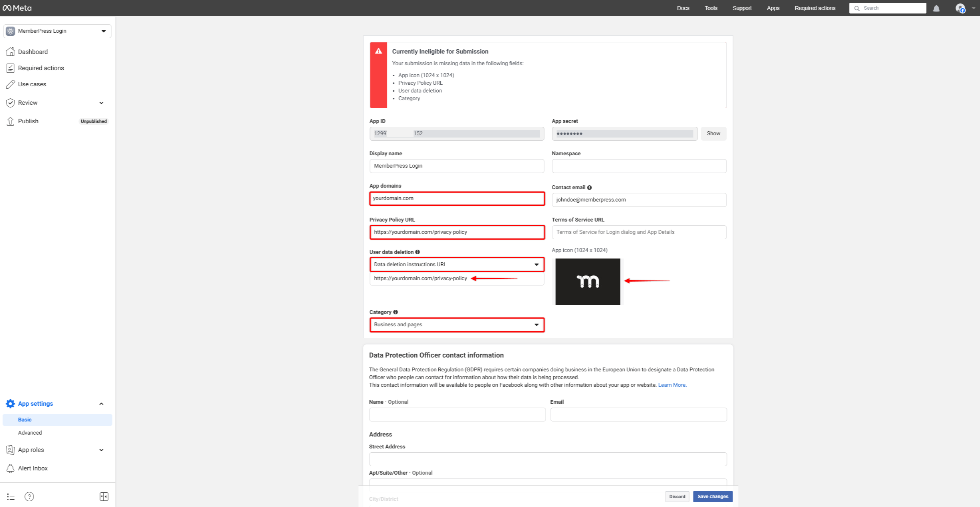Open the Learn More link about GDPR
The height and width of the screenshot is (507, 980).
click(x=672, y=384)
